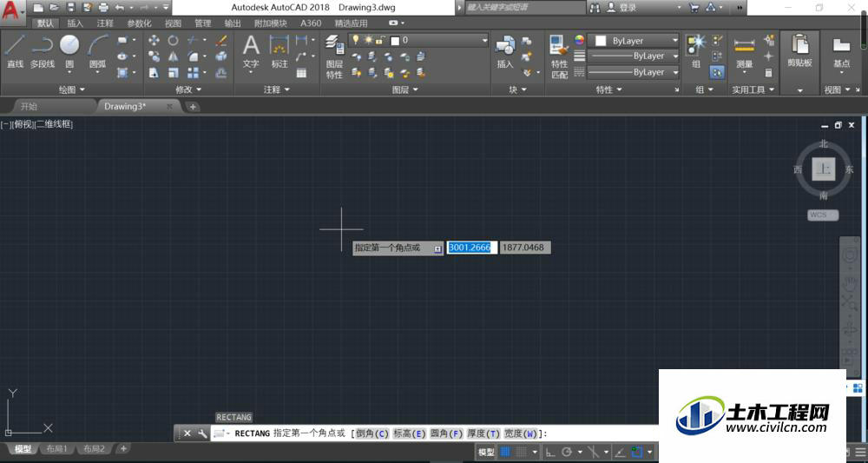Image resolution: width=868 pixels, height=463 pixels.
Task: Choose the Width 宽度(W) command option
Action: click(520, 433)
